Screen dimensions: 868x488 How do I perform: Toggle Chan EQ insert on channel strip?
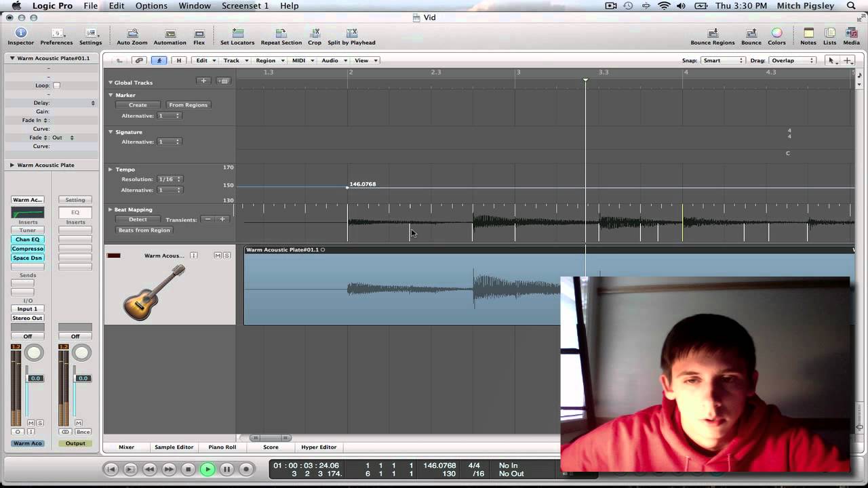28,239
